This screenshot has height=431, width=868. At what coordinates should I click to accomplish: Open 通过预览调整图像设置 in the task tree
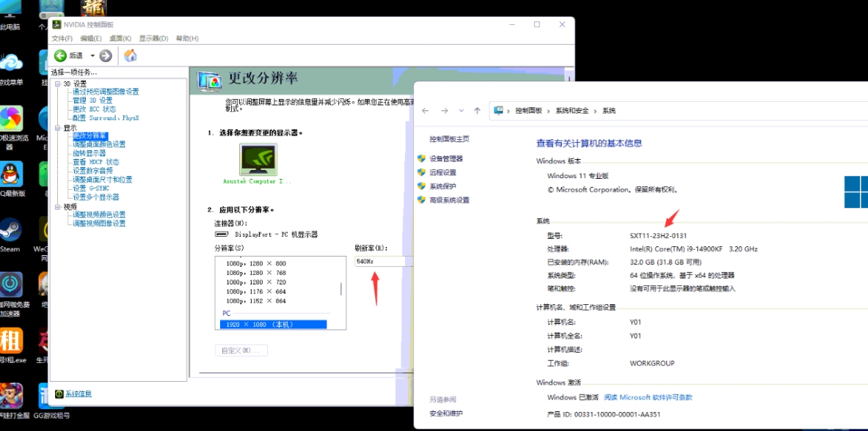pyautogui.click(x=106, y=92)
